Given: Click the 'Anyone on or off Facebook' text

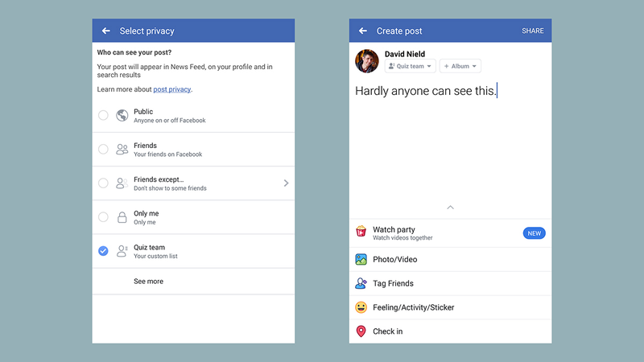Looking at the screenshot, I should point(170,120).
